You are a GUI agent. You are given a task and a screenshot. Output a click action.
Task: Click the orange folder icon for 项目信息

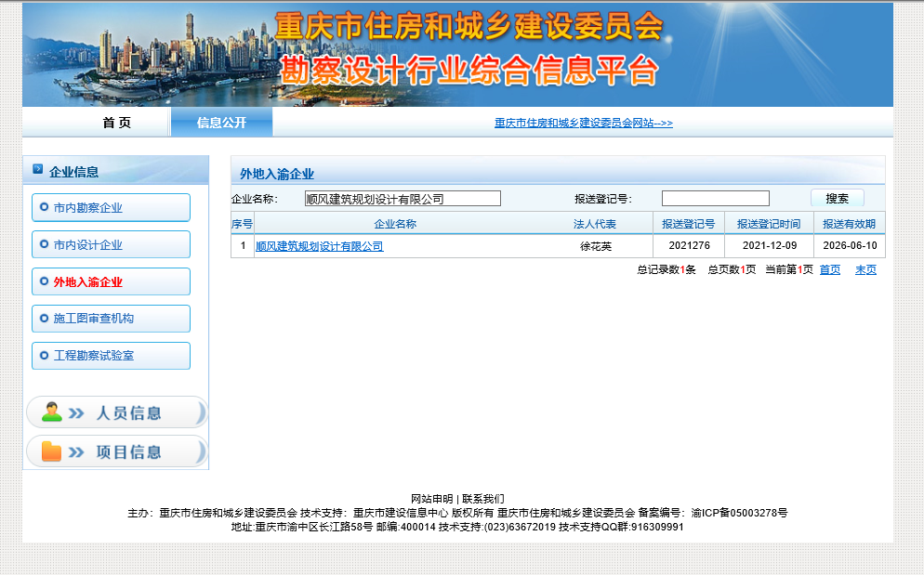pos(51,451)
